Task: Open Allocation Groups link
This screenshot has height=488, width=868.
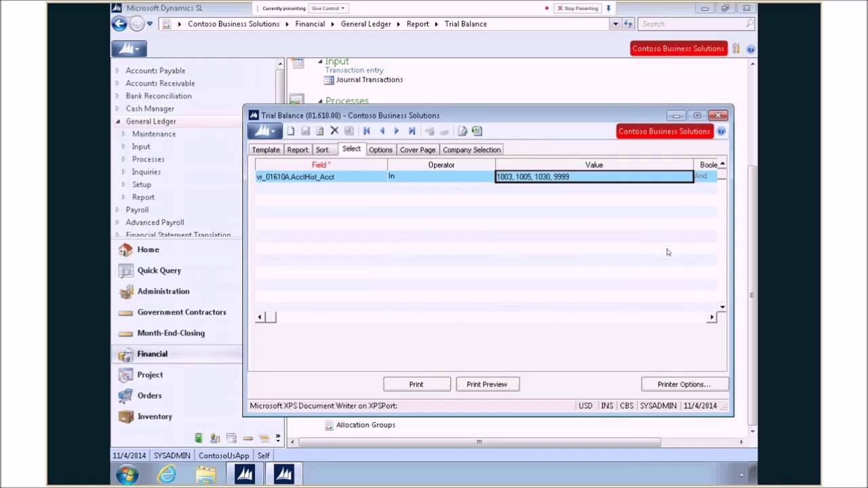Action: (x=366, y=425)
